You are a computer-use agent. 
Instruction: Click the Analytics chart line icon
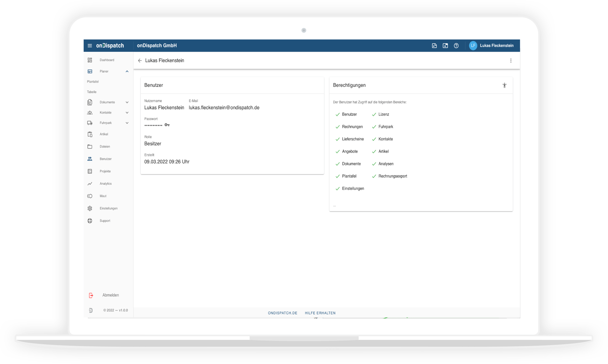(x=90, y=183)
